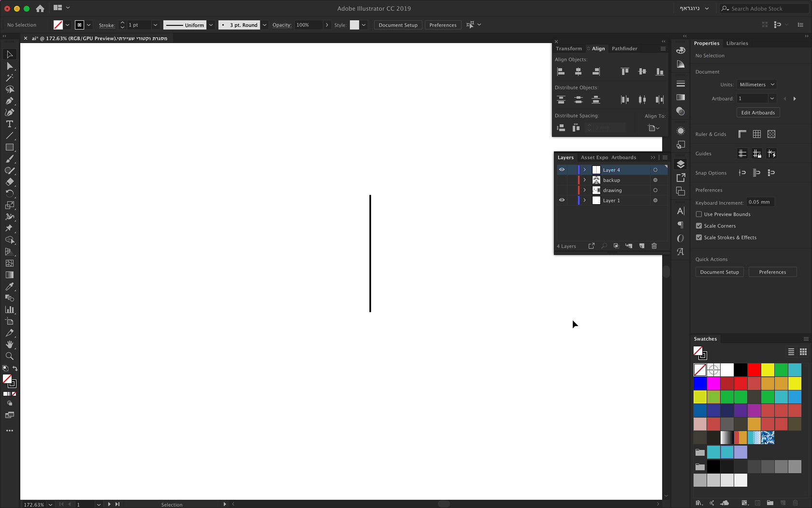Pick the Lasso tool
The height and width of the screenshot is (508, 812).
(10, 90)
